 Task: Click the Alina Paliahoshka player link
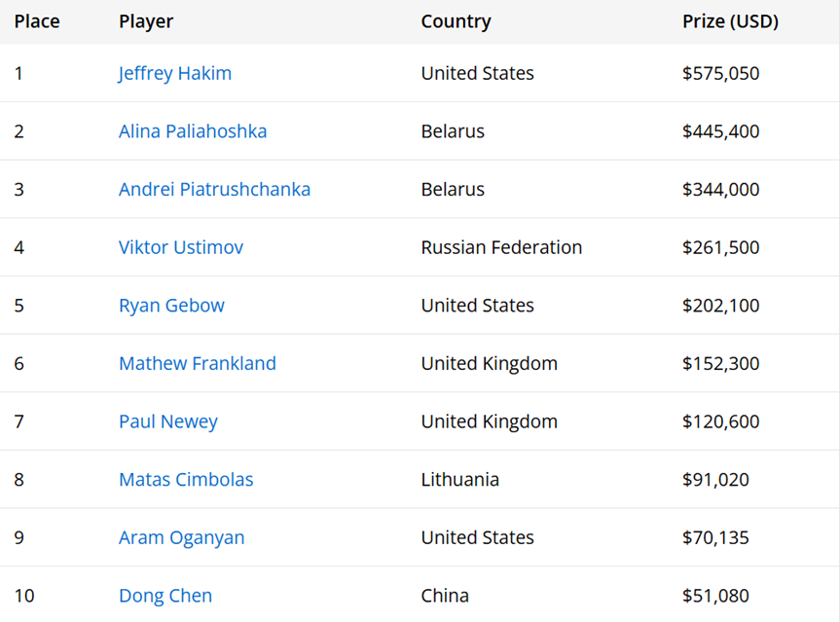[193, 131]
